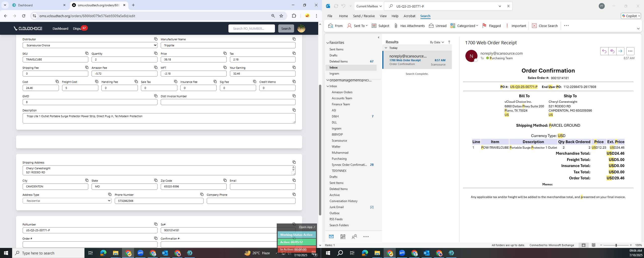Open the View ribbon tab
This screenshot has width=644, height=258.
pyautogui.click(x=383, y=16)
